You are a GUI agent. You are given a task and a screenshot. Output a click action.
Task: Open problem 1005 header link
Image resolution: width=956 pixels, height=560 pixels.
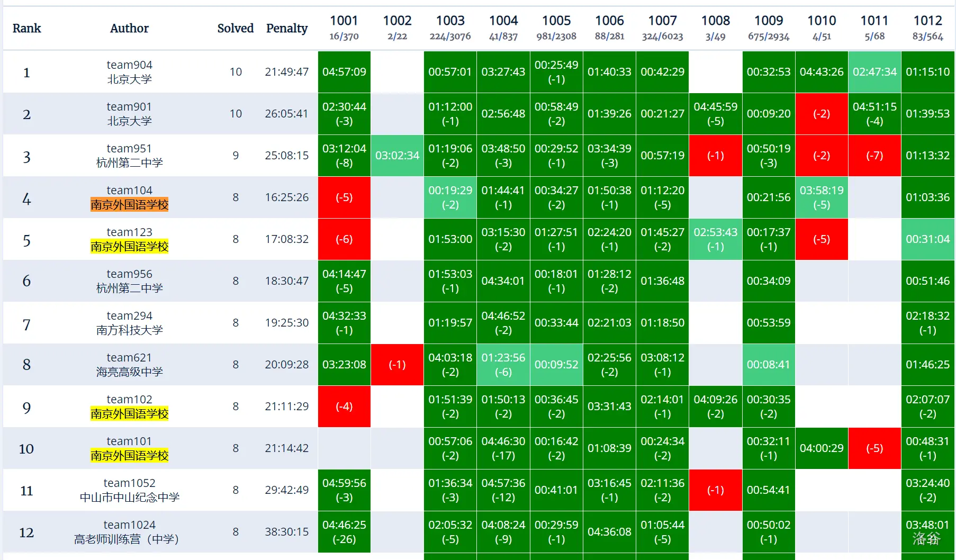tap(556, 21)
